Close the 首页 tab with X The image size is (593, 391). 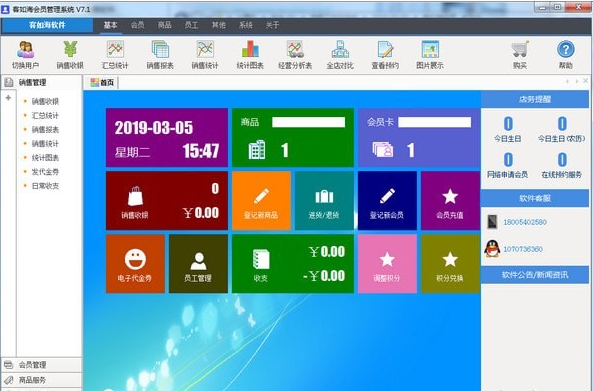point(585,81)
